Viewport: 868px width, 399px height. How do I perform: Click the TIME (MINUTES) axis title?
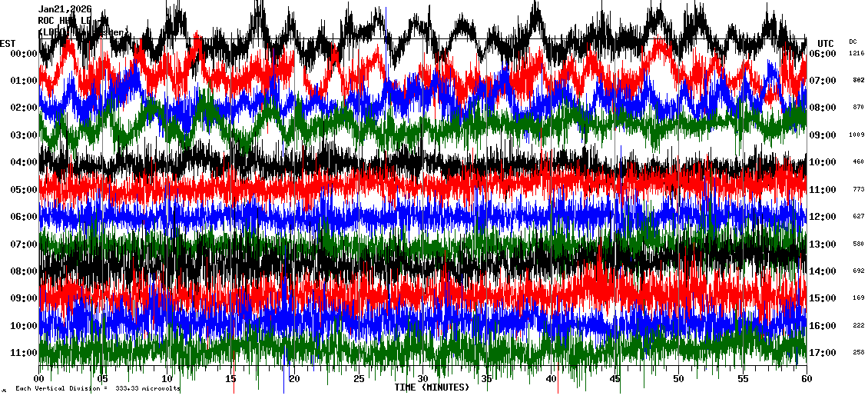432,387
